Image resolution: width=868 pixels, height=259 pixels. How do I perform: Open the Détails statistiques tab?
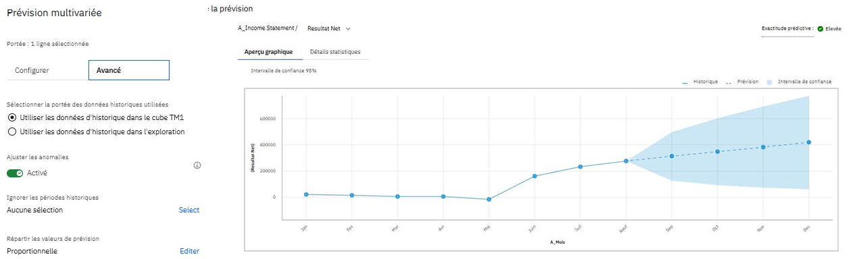pyautogui.click(x=335, y=52)
